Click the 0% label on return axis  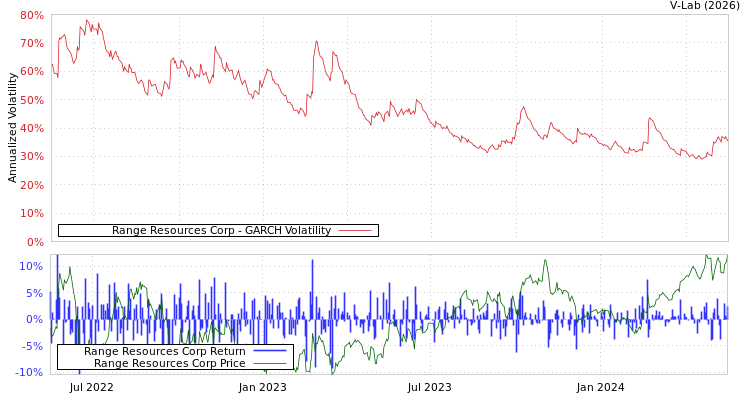pyautogui.click(x=34, y=320)
